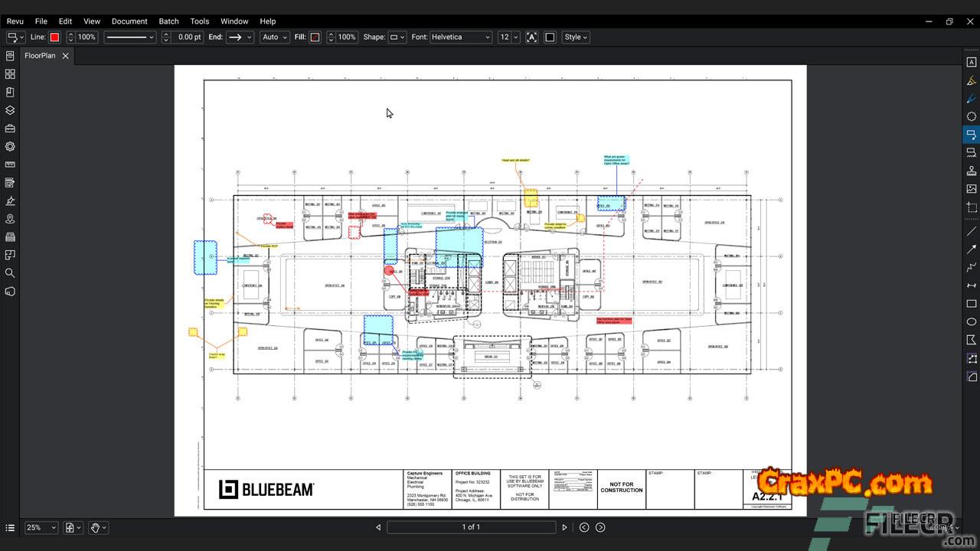This screenshot has width=980, height=551.
Task: Open the Layers panel
Action: point(10,110)
